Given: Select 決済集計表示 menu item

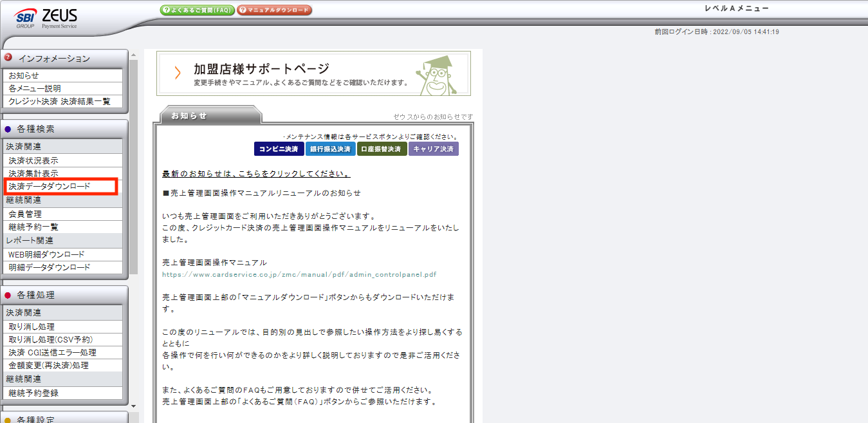Looking at the screenshot, I should pyautogui.click(x=62, y=173).
